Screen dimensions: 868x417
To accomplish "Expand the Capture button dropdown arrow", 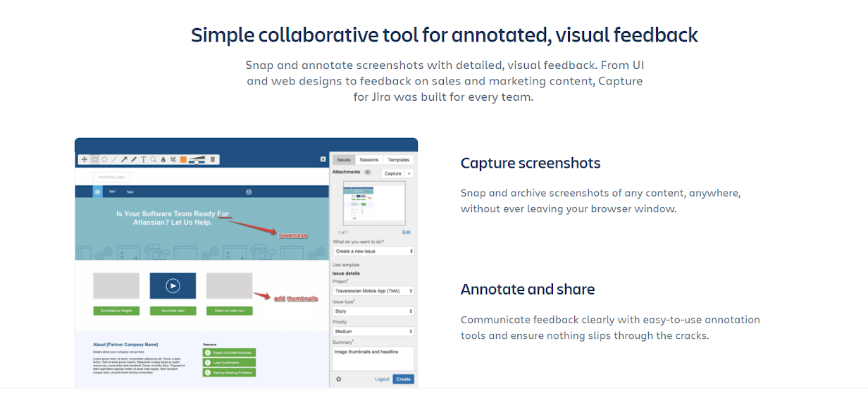I will [x=409, y=173].
